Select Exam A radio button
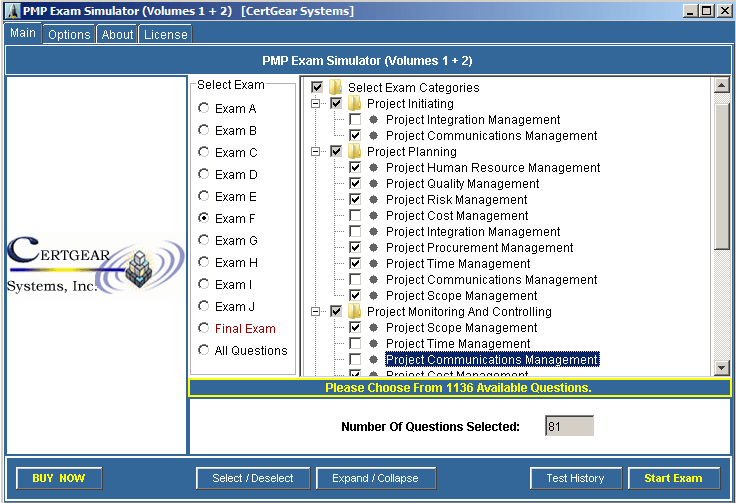 (x=203, y=108)
